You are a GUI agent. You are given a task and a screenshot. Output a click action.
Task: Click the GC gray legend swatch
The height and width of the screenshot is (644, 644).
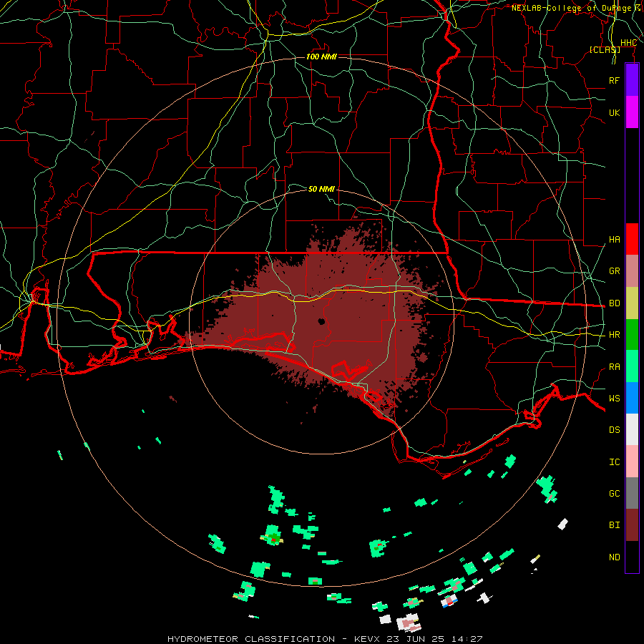click(632, 493)
